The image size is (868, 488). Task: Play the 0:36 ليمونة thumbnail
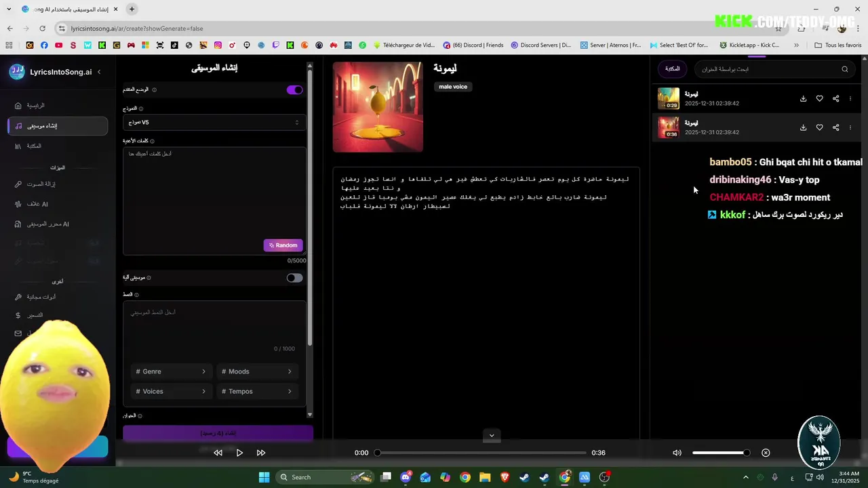669,127
